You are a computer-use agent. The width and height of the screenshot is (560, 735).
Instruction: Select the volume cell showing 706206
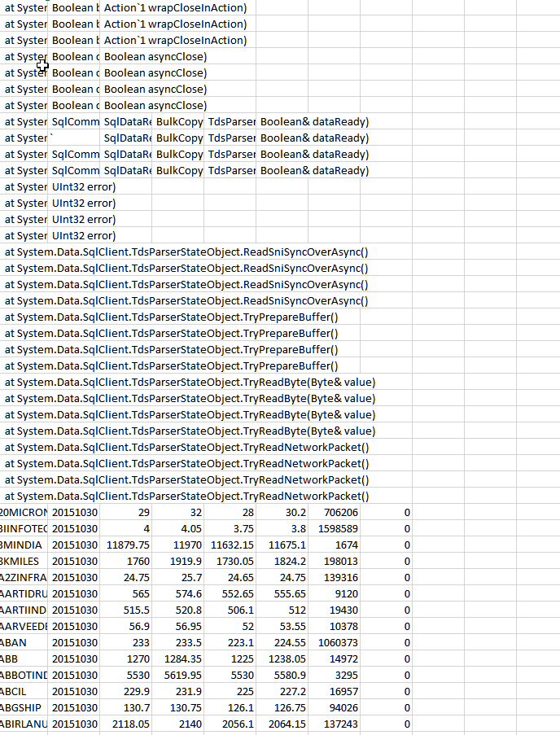335,512
